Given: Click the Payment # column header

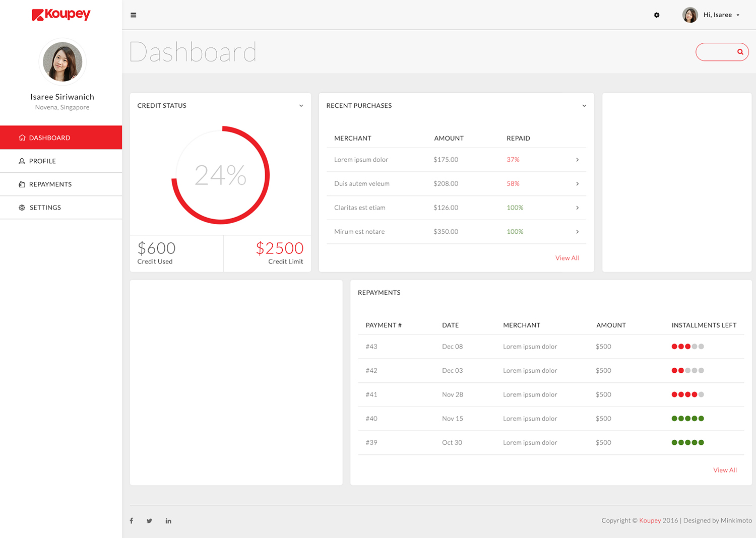Looking at the screenshot, I should point(384,325).
